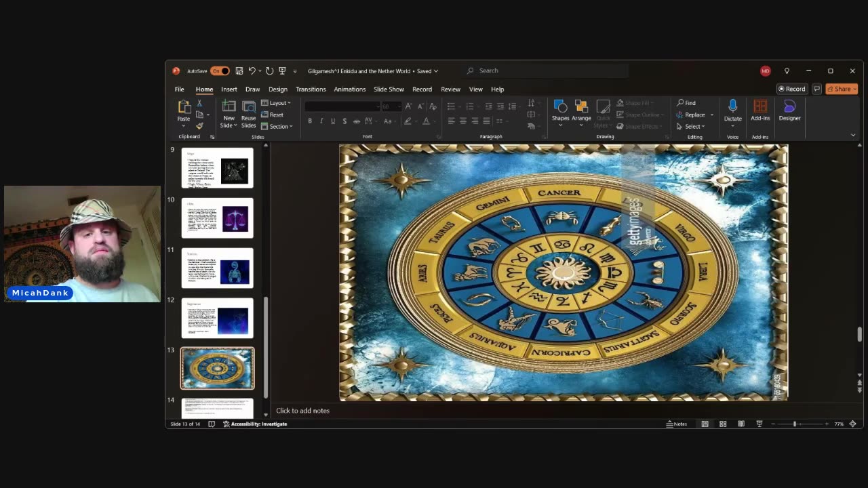Start presentation from beginning icon

(282, 71)
